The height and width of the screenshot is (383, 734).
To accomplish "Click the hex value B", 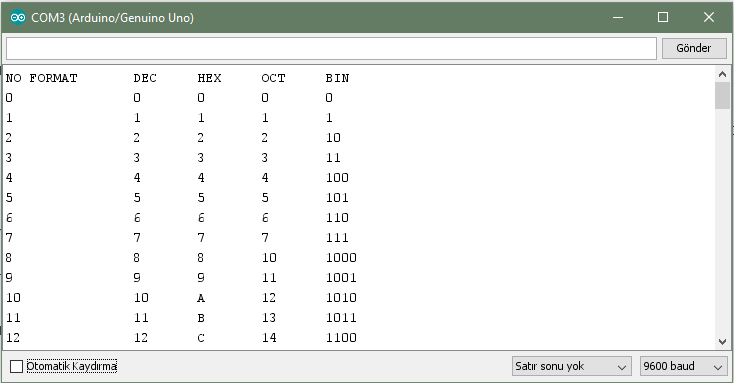I will pos(201,318).
